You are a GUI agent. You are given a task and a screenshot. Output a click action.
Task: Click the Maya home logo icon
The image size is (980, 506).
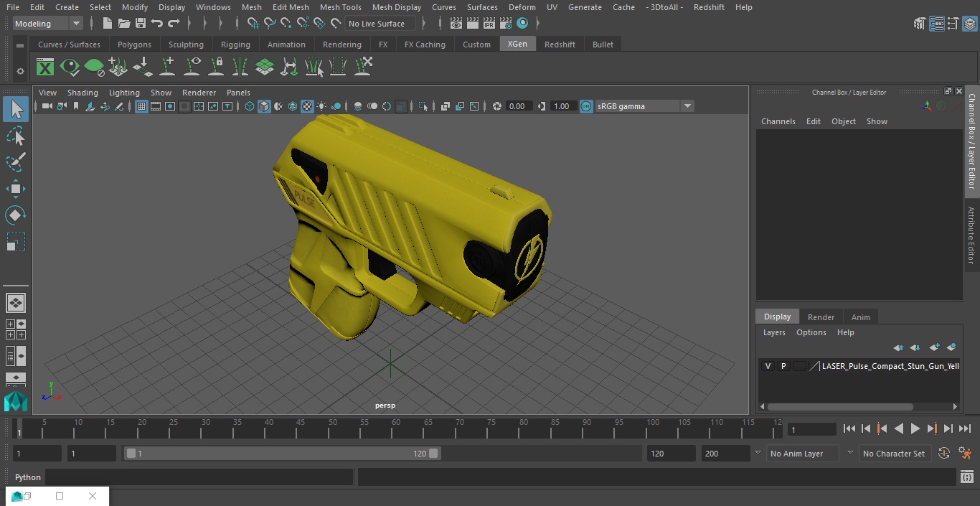(16, 401)
